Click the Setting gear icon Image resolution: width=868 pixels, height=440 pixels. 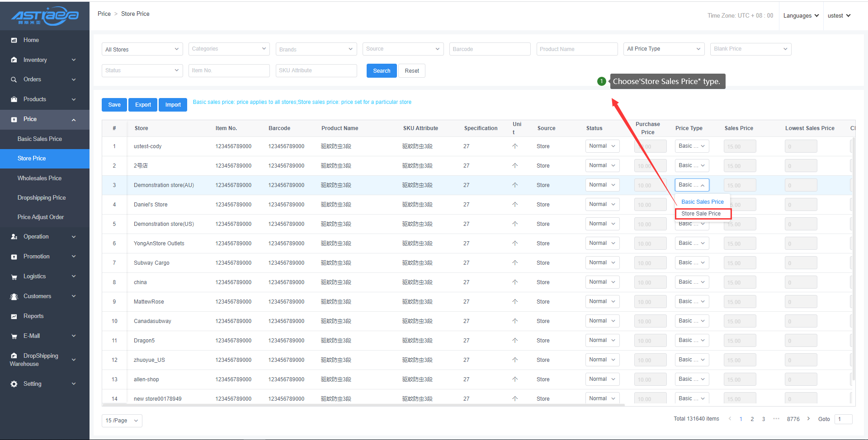click(x=14, y=384)
